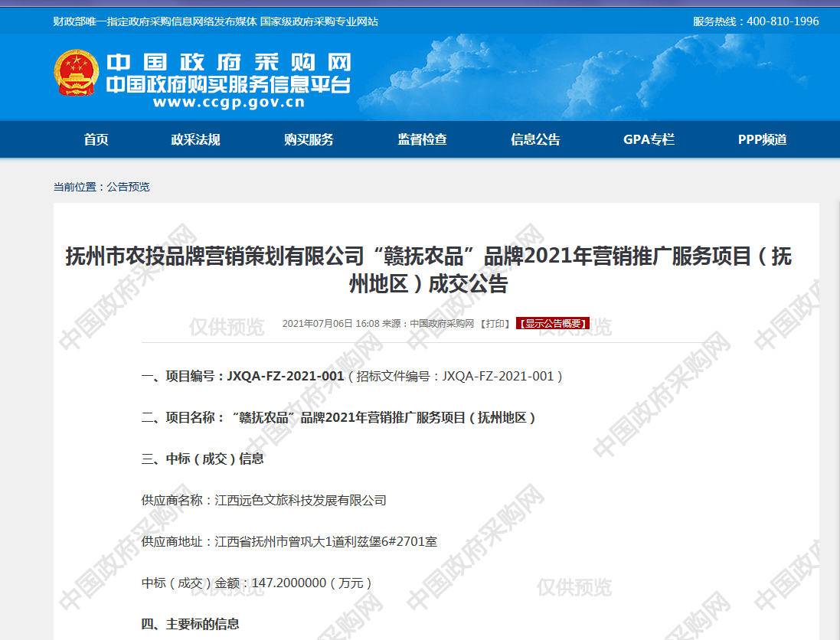Click the 中国政府购买服务信息平台 subtitle

click(x=228, y=83)
